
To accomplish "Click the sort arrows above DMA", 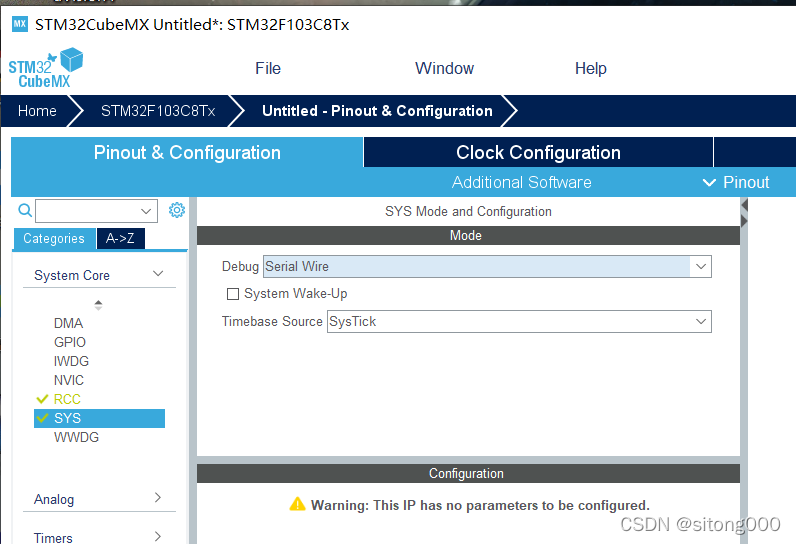I will tap(98, 305).
